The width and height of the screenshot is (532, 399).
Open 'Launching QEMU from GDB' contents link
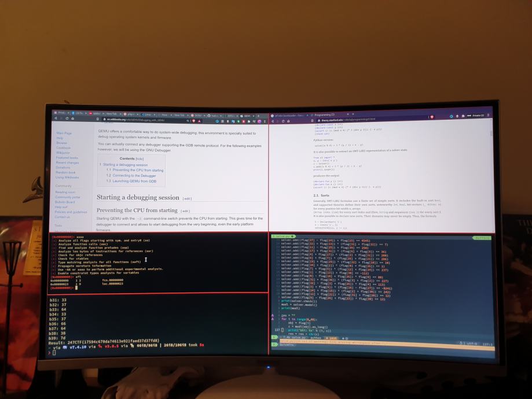(x=134, y=181)
